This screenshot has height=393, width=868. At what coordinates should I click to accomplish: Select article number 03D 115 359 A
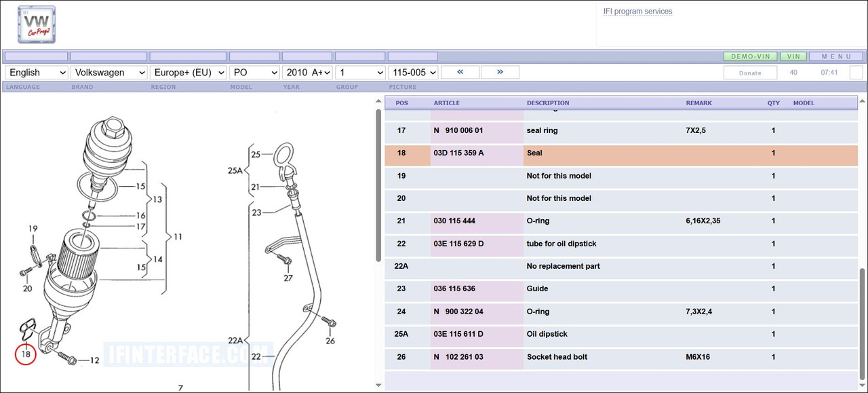(458, 153)
